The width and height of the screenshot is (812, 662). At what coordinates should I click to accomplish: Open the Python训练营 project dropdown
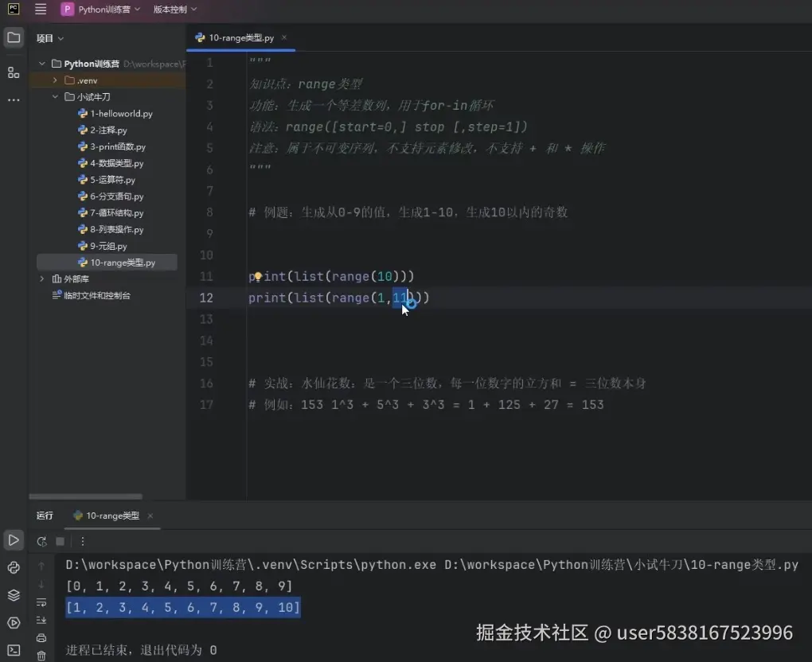100,9
